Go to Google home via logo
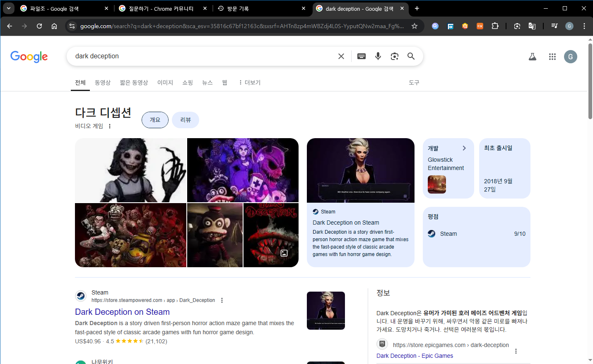593x364 pixels. pos(29,57)
